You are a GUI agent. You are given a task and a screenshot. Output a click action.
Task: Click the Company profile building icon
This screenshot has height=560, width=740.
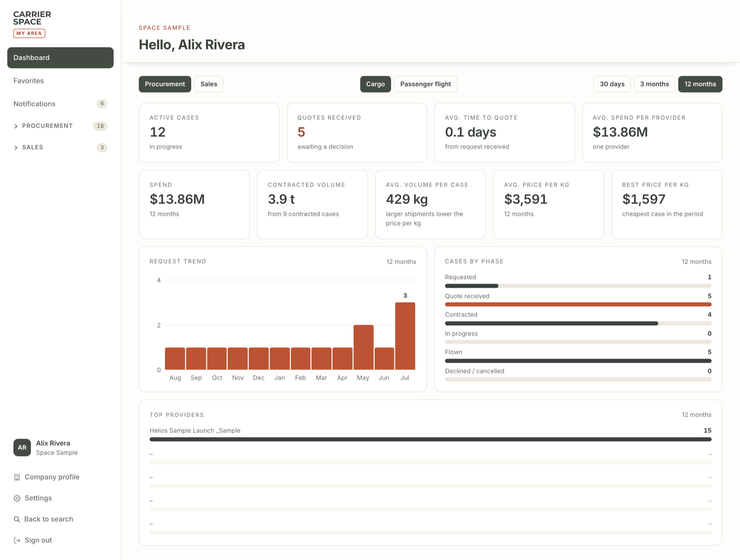point(17,477)
